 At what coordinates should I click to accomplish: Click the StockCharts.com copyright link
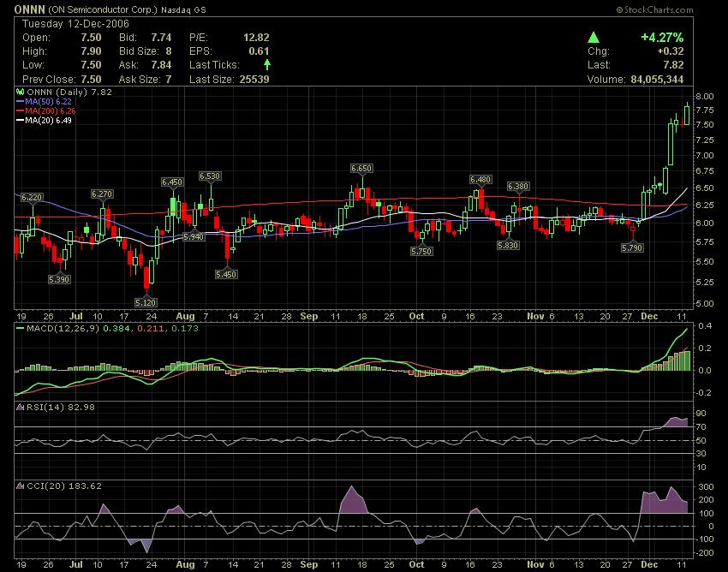(654, 9)
